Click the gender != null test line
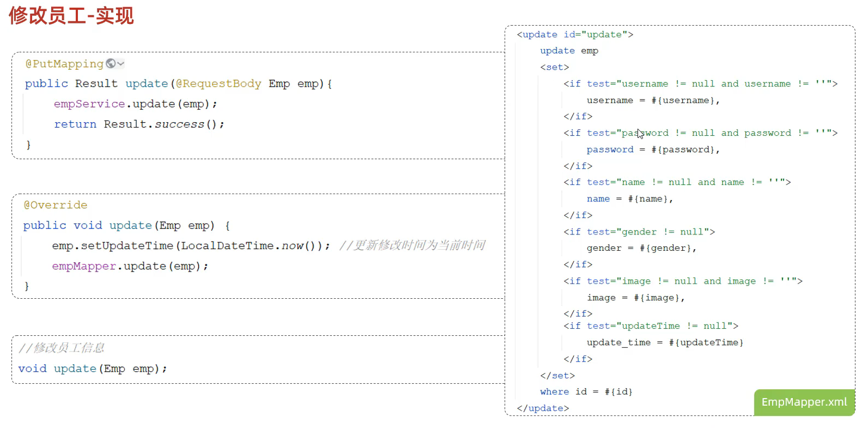This screenshot has height=428, width=868. tap(639, 232)
